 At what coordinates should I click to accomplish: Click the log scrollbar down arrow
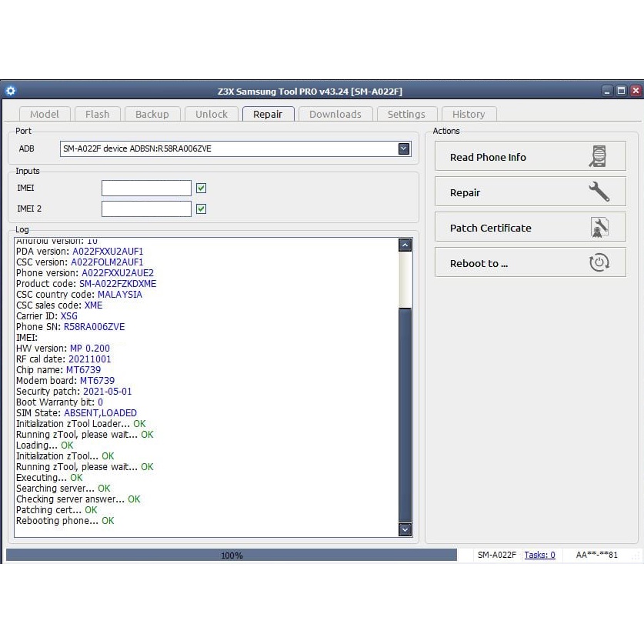coord(405,529)
